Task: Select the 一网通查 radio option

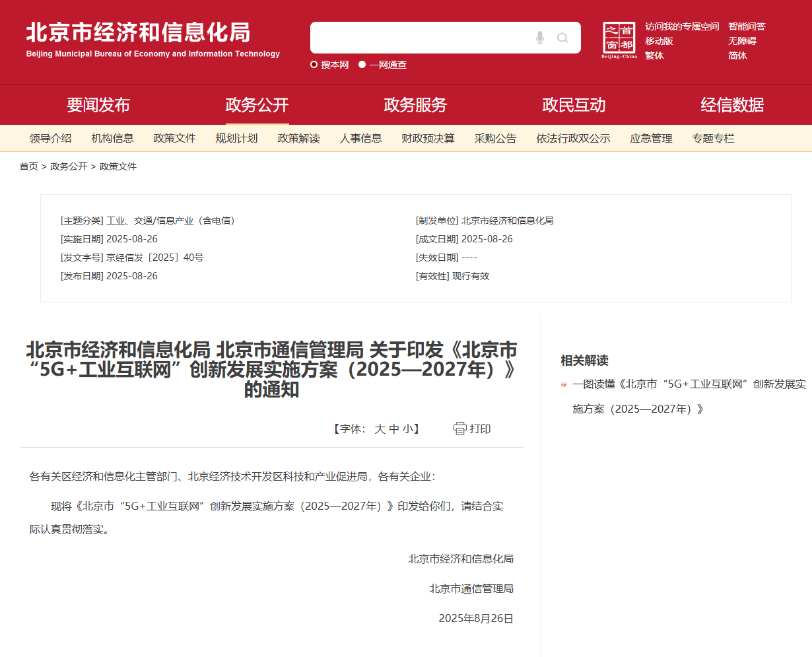Action: [362, 65]
